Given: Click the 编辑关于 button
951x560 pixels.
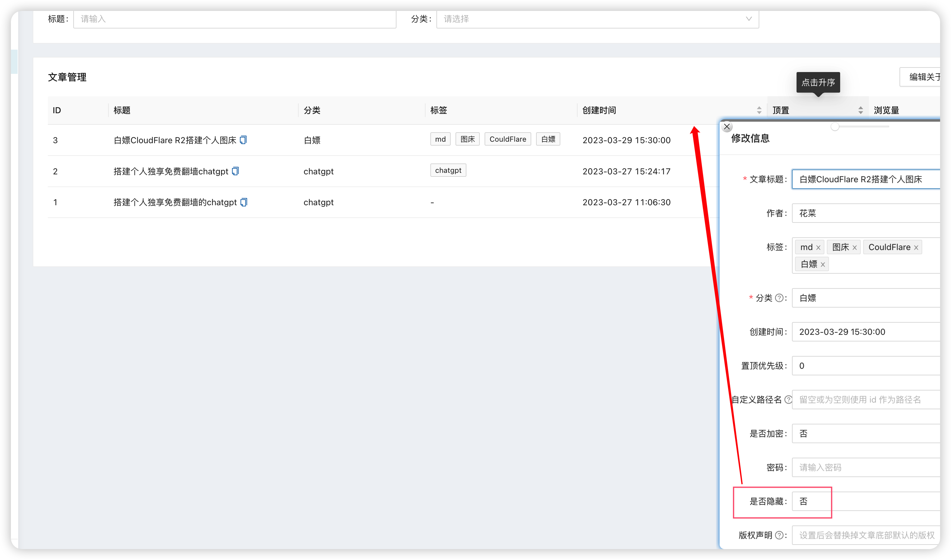Looking at the screenshot, I should [x=921, y=77].
